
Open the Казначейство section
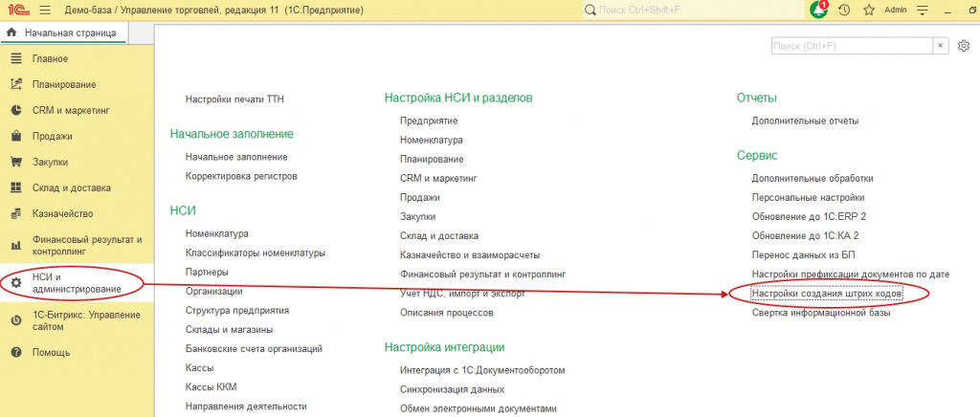[62, 213]
